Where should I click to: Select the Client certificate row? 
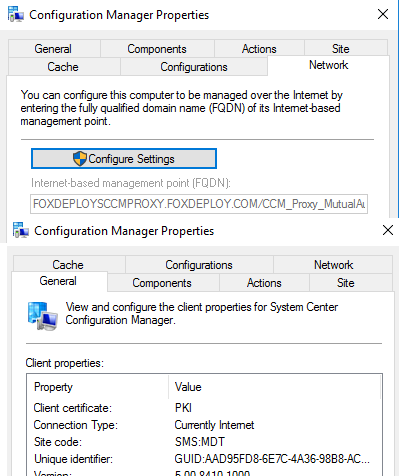pos(204,408)
